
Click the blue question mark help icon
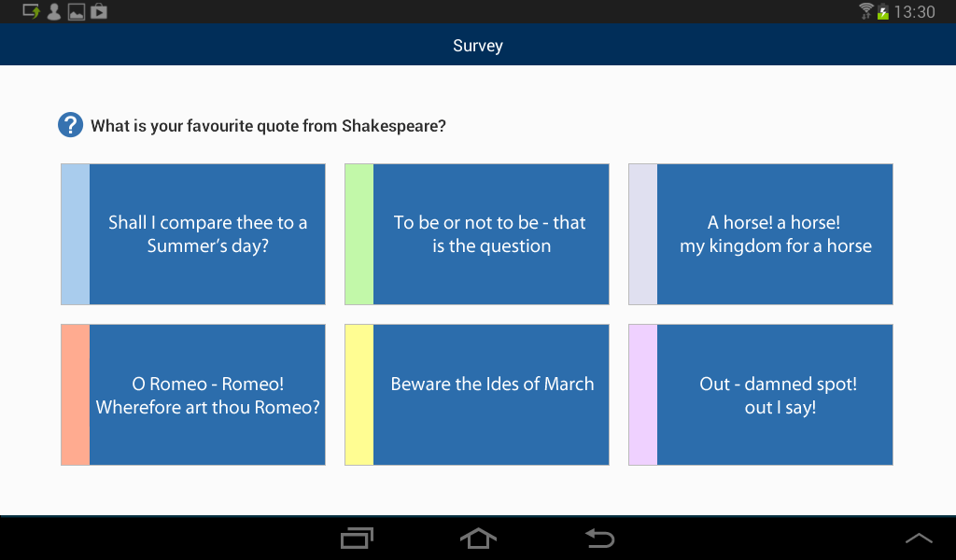point(70,125)
